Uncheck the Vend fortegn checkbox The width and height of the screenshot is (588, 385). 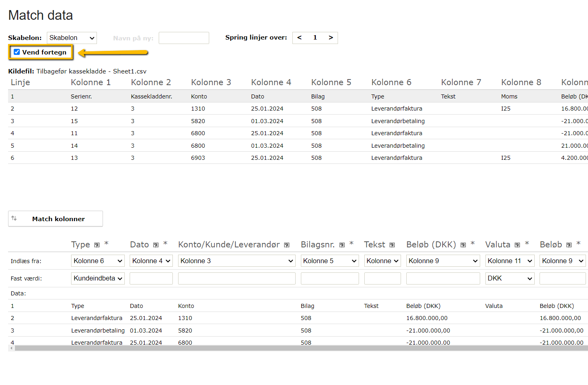point(17,52)
